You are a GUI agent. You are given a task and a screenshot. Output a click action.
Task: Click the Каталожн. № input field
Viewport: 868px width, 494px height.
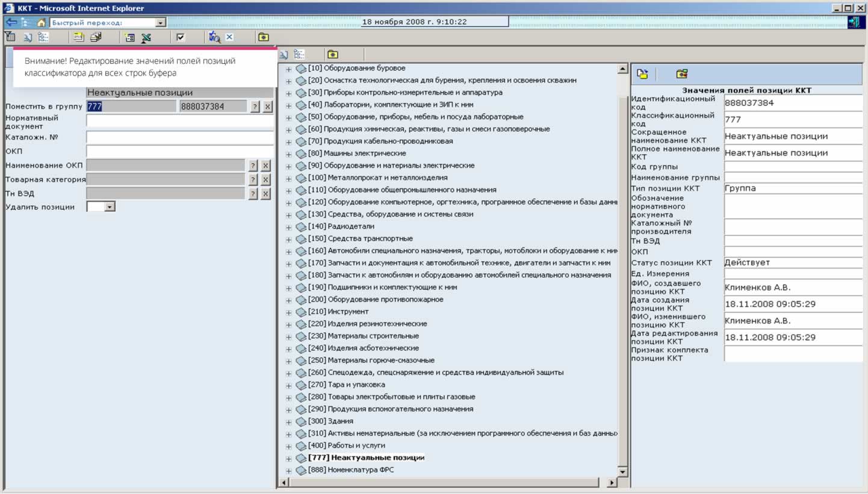[x=179, y=138]
